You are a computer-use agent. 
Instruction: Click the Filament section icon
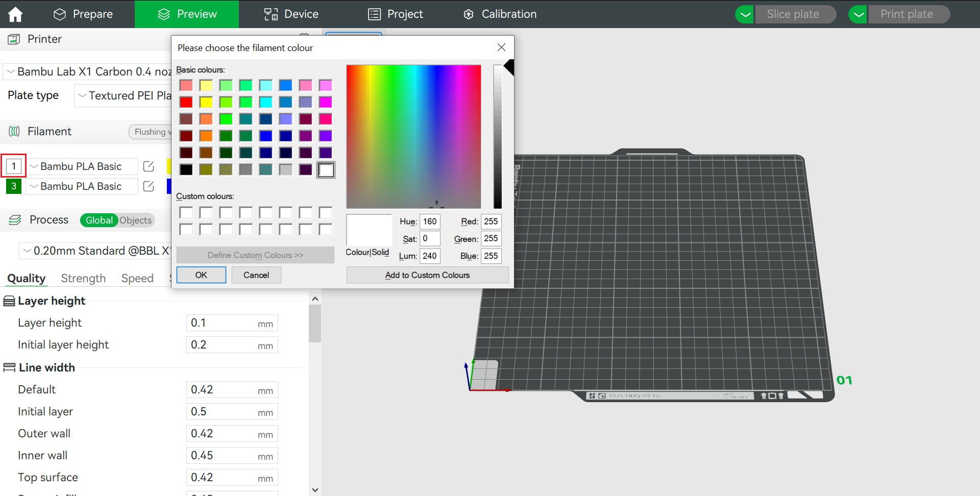pyautogui.click(x=14, y=132)
